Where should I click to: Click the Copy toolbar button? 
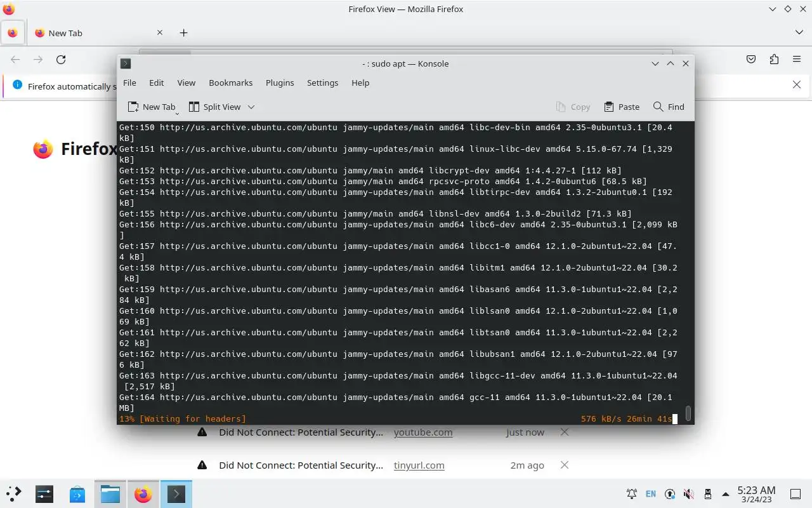(x=573, y=107)
